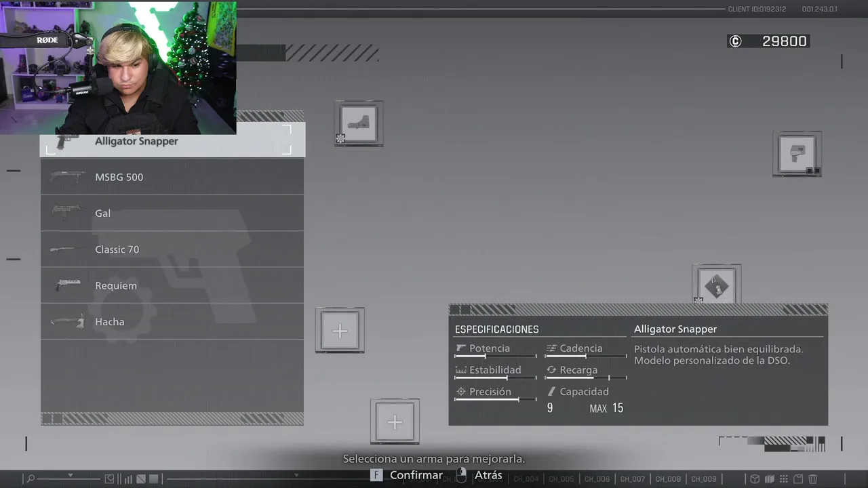Select the MSBG 500 shotgun row

pyautogui.click(x=172, y=177)
